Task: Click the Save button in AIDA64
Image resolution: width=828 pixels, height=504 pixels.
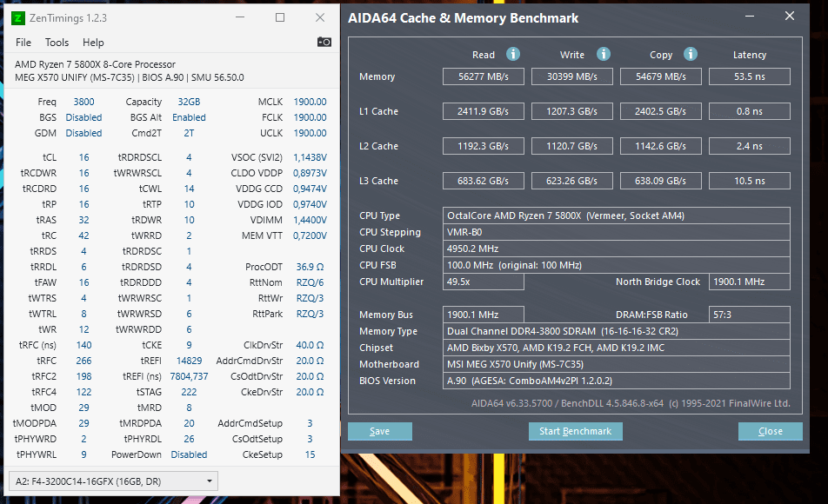Action: (380, 431)
